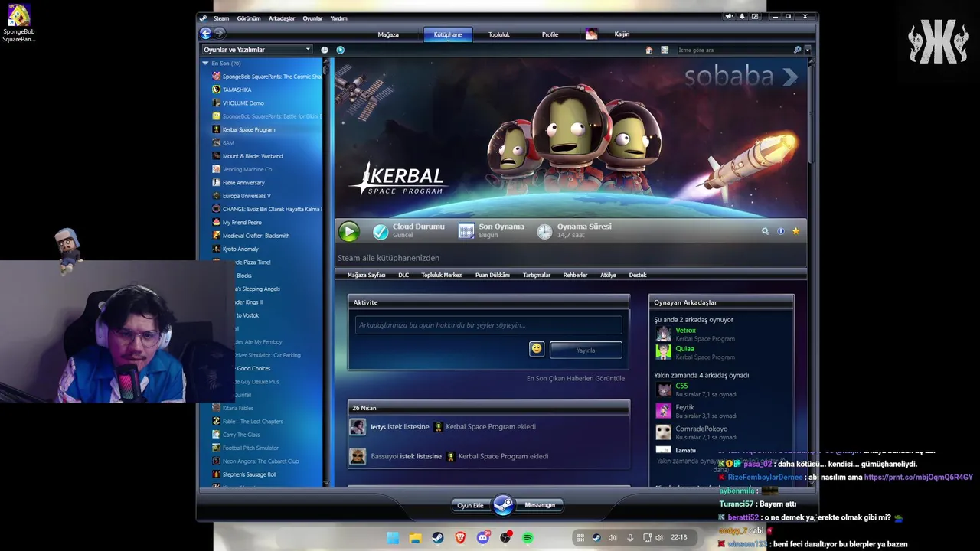Open the Steam announcements megaphone icon
The height and width of the screenshot is (551, 980).
tap(729, 17)
